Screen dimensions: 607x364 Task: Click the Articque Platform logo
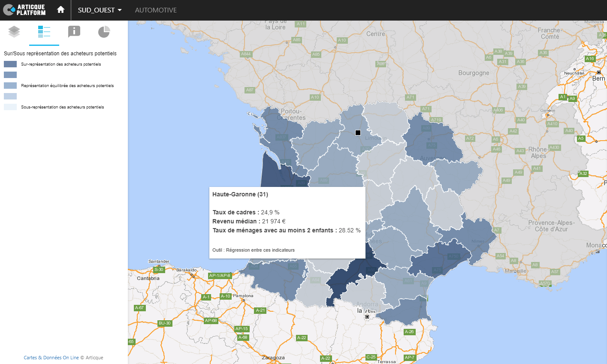(24, 10)
